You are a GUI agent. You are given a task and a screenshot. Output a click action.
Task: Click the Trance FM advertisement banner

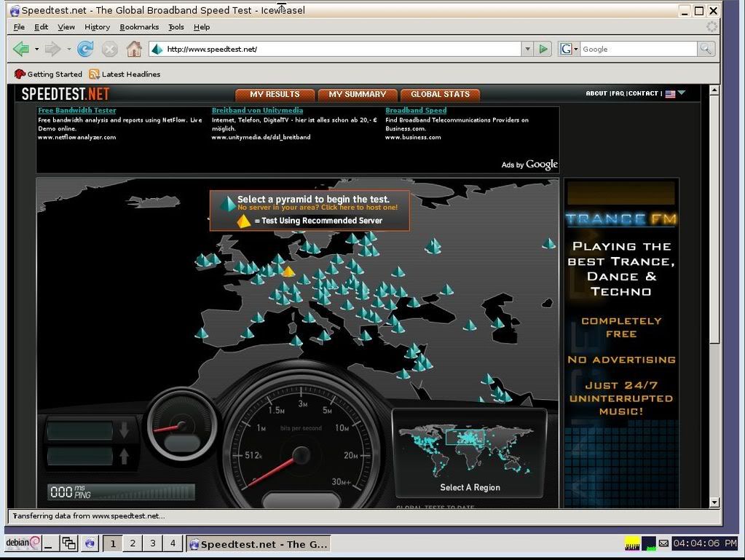621,342
